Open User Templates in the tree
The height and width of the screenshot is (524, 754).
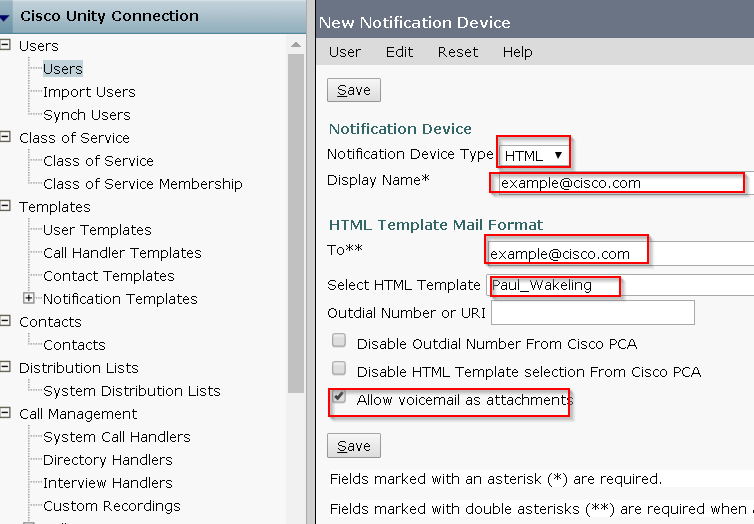tap(97, 230)
